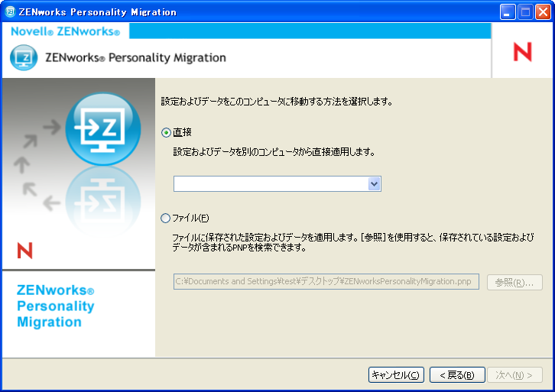Select the 直接 radio button
Image resolution: width=555 pixels, height=392 pixels.
[x=166, y=133]
